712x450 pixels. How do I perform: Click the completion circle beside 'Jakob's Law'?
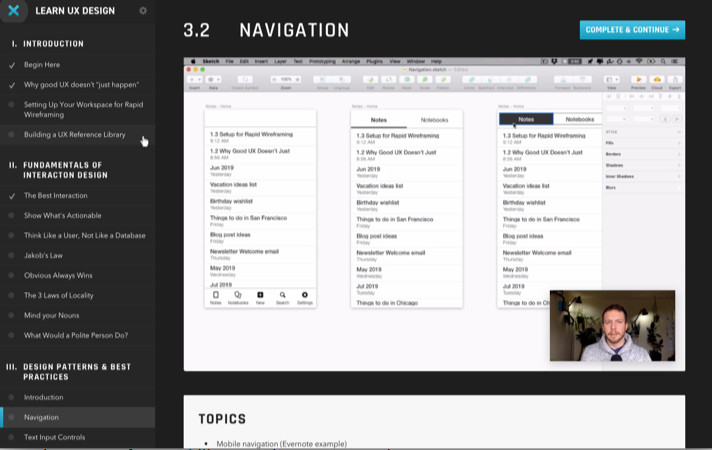point(11,255)
